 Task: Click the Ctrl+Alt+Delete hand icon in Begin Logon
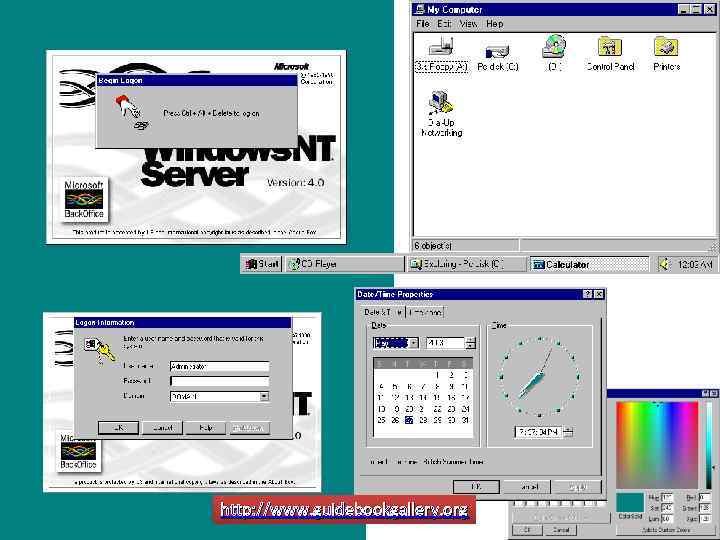point(131,112)
